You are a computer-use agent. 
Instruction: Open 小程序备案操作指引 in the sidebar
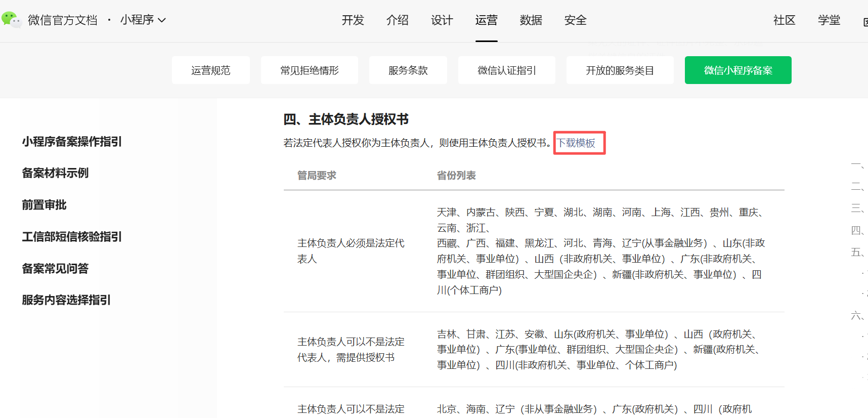tap(72, 142)
